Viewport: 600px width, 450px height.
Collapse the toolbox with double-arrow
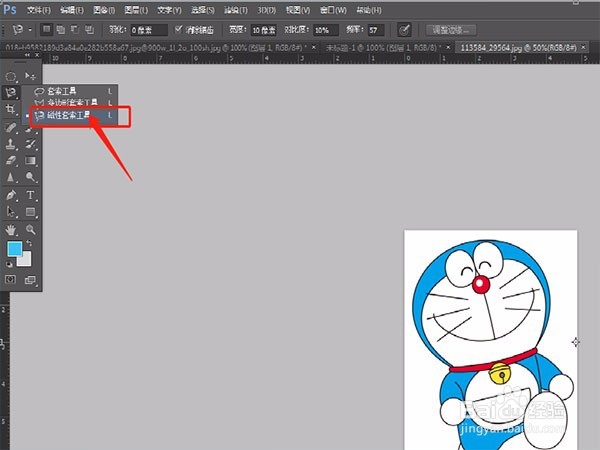[x=27, y=55]
